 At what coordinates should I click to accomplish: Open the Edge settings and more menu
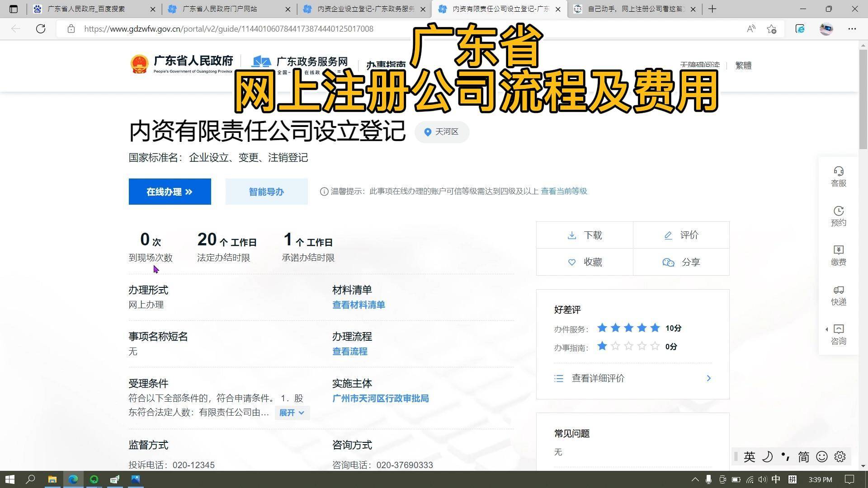(852, 29)
